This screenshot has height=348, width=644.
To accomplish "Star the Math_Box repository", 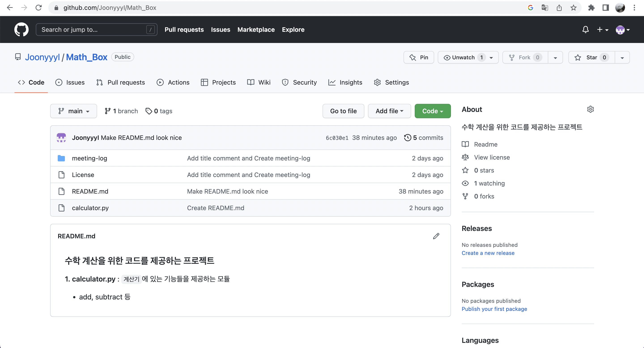I will (x=591, y=58).
